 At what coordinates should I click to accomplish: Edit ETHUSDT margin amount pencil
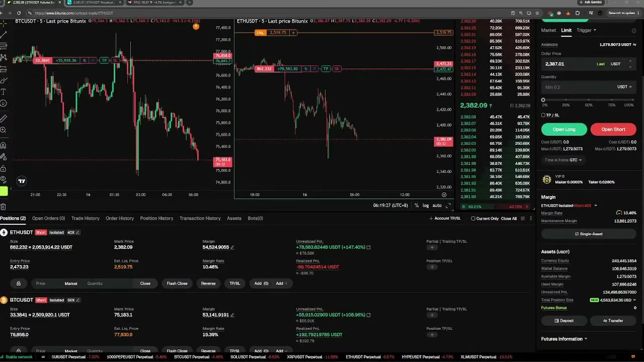pos(232,247)
